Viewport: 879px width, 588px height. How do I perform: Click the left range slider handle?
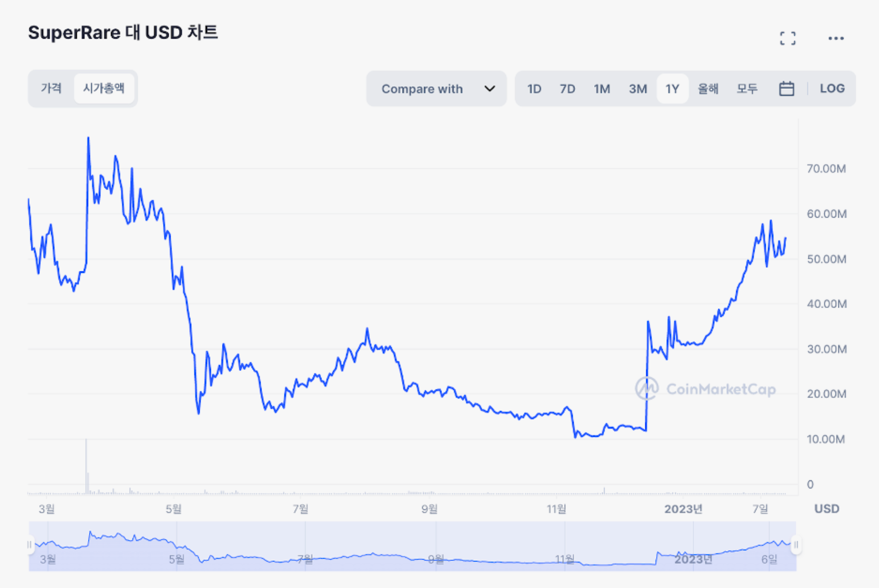click(30, 545)
